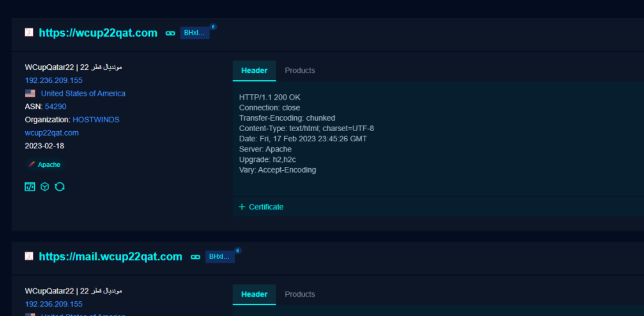The image size is (644, 316).
Task: Click the 'Organization:' label text
Action: point(48,120)
